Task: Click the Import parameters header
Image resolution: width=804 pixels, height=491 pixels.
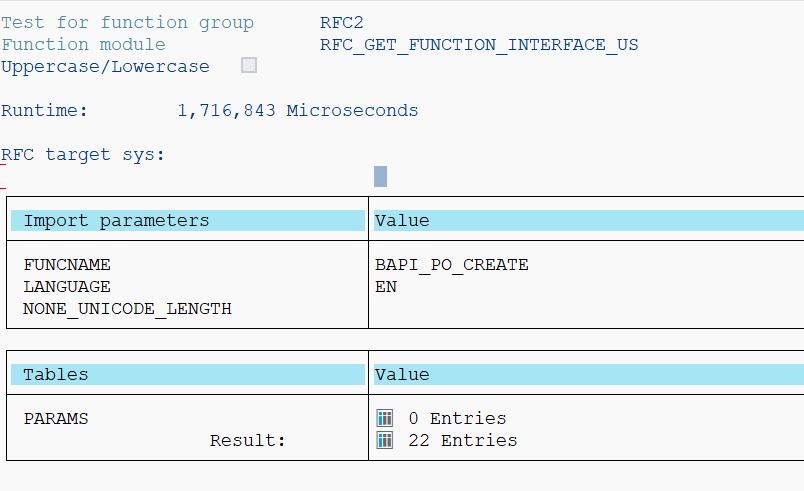Action: pos(188,220)
